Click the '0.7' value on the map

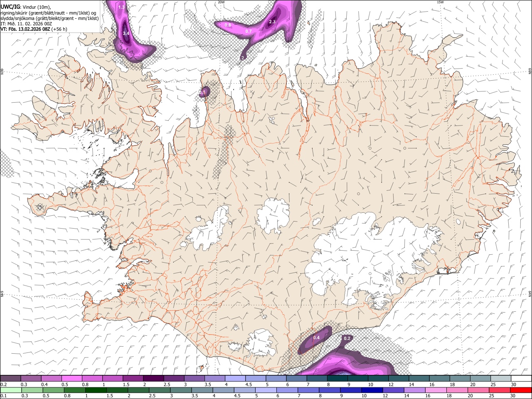pos(249,31)
